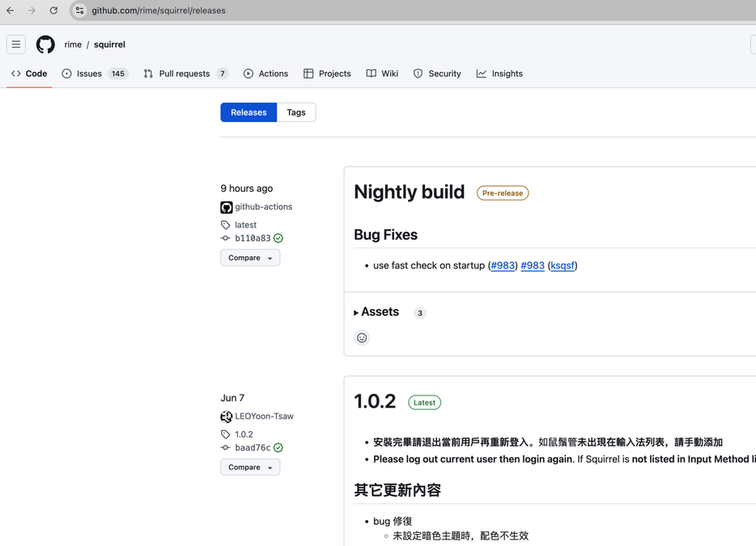
Task: Click the tag icon next to 1.0.2
Action: tap(225, 434)
